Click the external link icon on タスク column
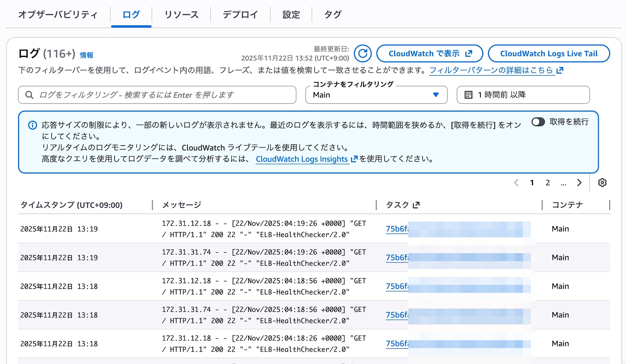626x364 pixels. (416, 205)
